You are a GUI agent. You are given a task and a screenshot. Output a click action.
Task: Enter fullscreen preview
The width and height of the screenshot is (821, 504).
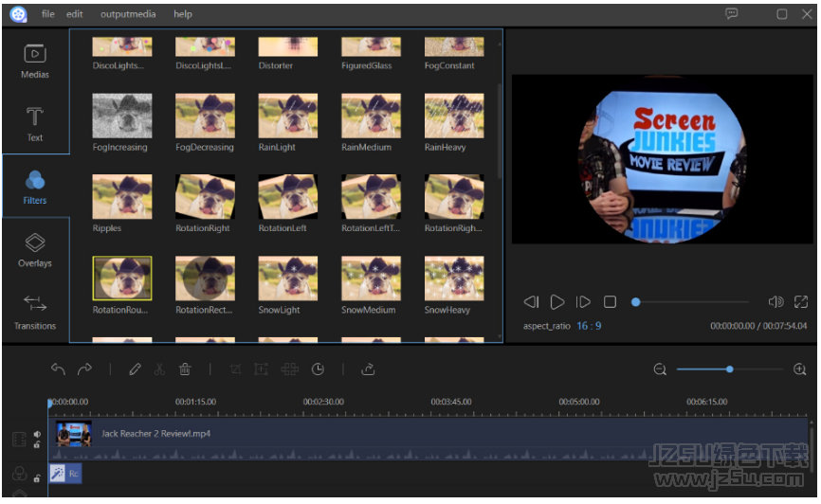pyautogui.click(x=801, y=302)
